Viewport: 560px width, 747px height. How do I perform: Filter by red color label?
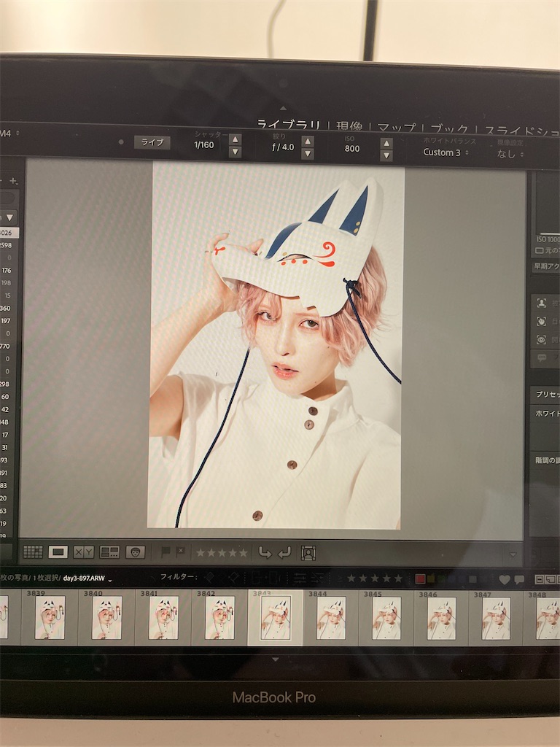420,578
